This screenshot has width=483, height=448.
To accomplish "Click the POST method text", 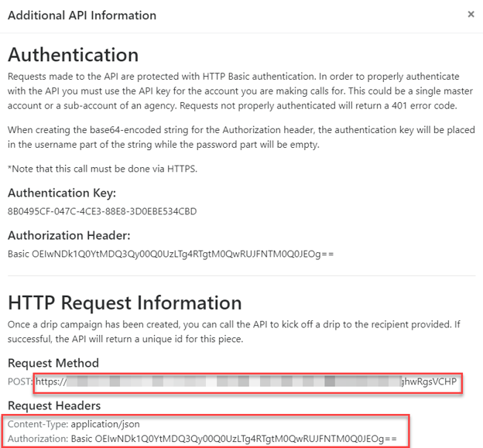I will tap(19, 381).
